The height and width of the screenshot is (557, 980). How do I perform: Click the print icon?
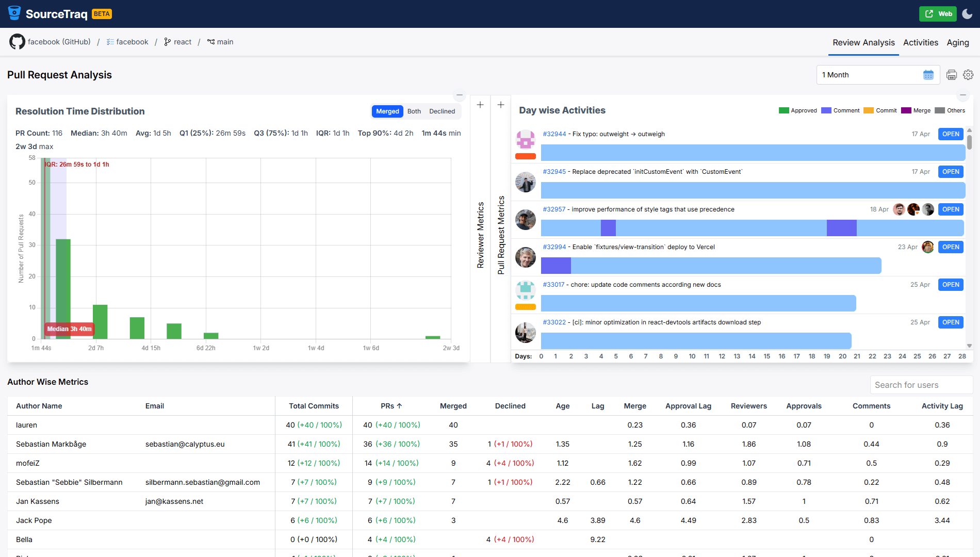952,75
